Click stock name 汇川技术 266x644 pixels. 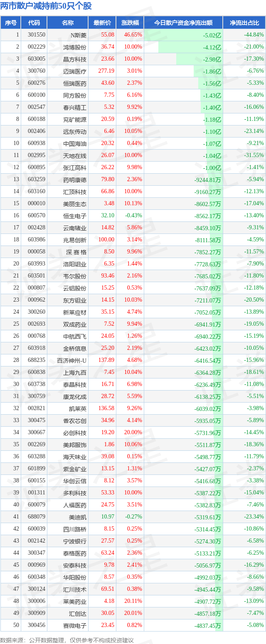[75, 589]
